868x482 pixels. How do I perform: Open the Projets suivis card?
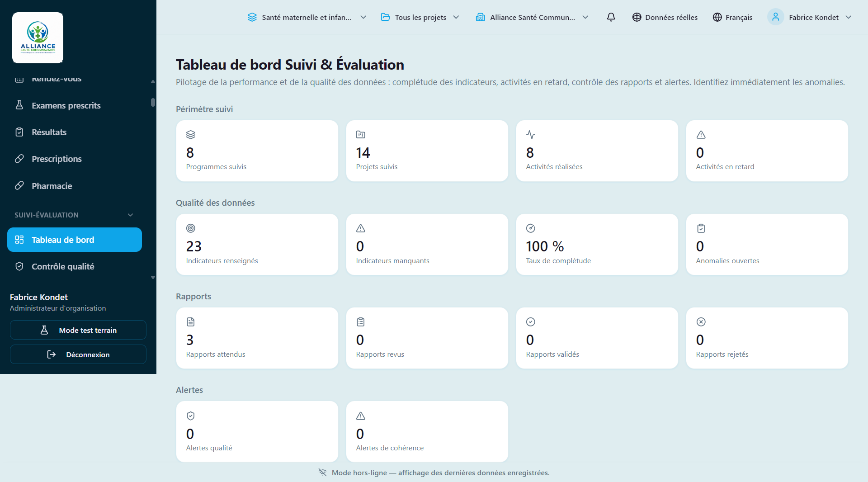(427, 151)
